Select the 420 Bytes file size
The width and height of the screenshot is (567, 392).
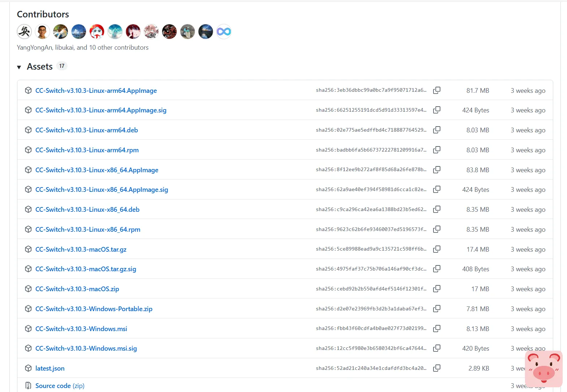(476, 348)
